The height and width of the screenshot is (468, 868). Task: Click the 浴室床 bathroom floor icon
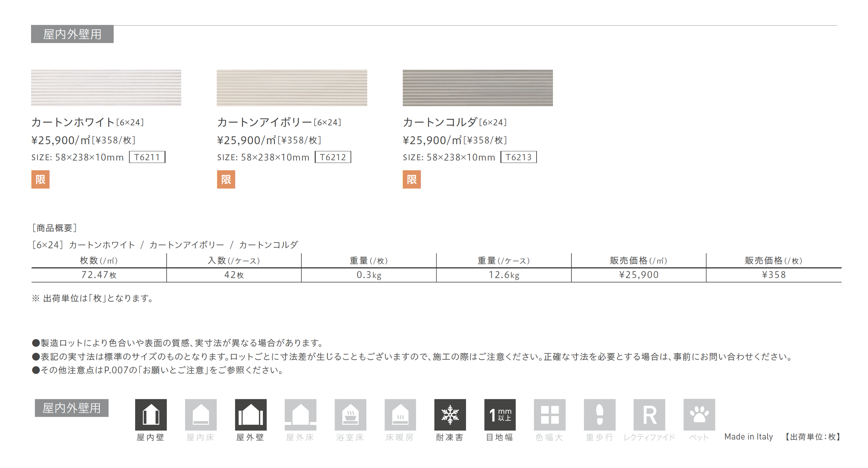click(350, 414)
